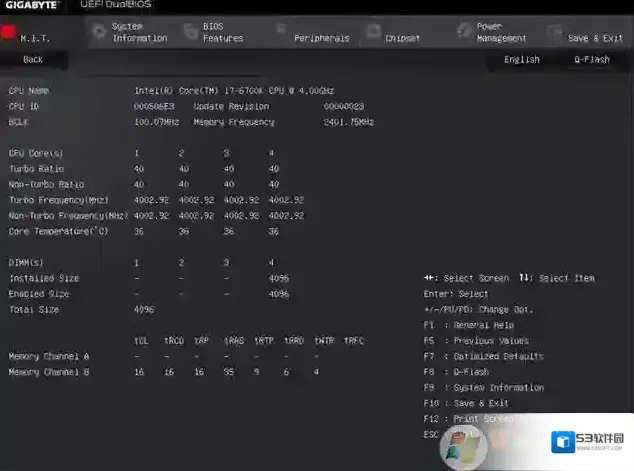This screenshot has width=634, height=471.
Task: Click the GIGABYTE brand logo
Action: pyautogui.click(x=31, y=6)
